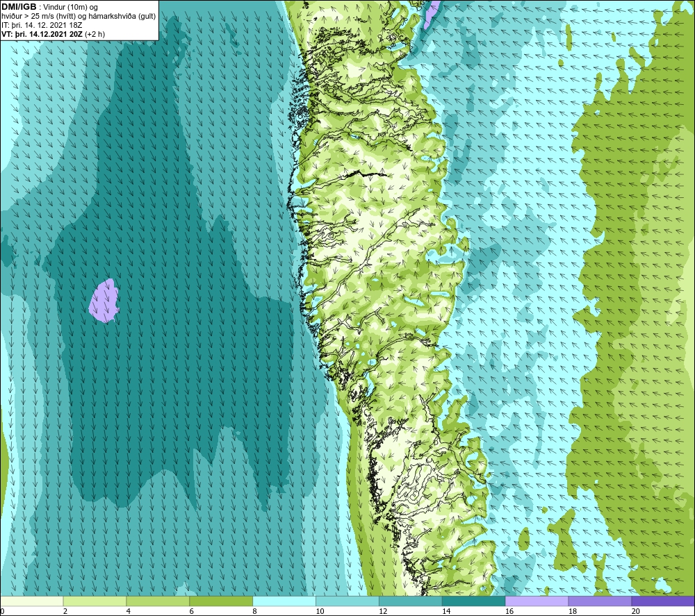
Task: Click the legend label '10'
Action: pyautogui.click(x=320, y=611)
